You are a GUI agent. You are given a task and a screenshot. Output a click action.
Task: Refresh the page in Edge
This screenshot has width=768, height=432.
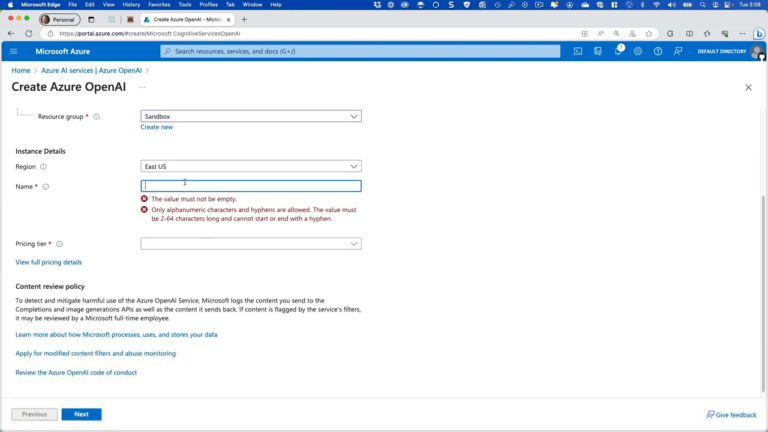(28, 33)
